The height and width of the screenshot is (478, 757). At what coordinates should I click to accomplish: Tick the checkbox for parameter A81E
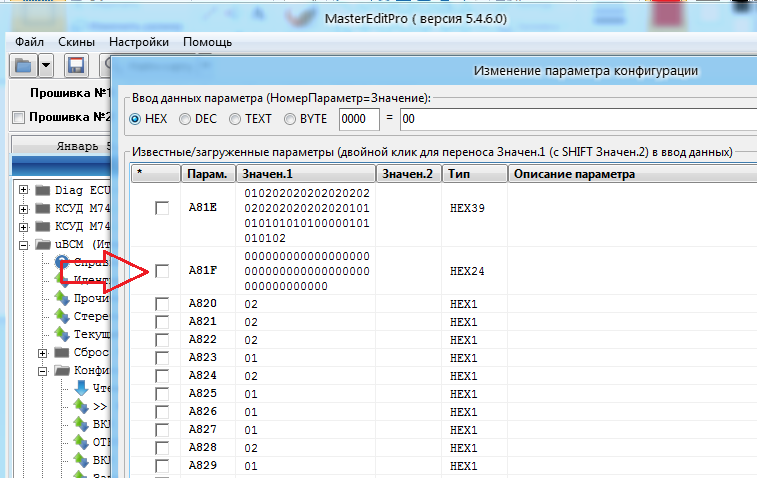point(162,208)
